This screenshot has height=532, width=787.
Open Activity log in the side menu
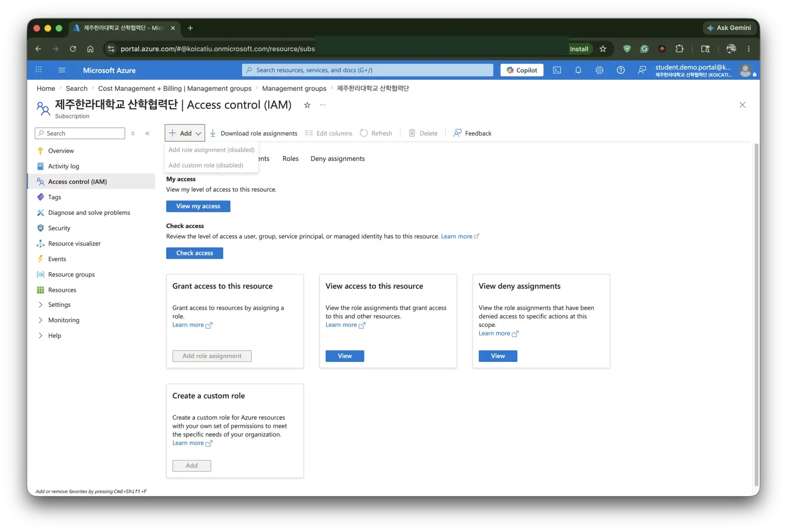click(91, 166)
